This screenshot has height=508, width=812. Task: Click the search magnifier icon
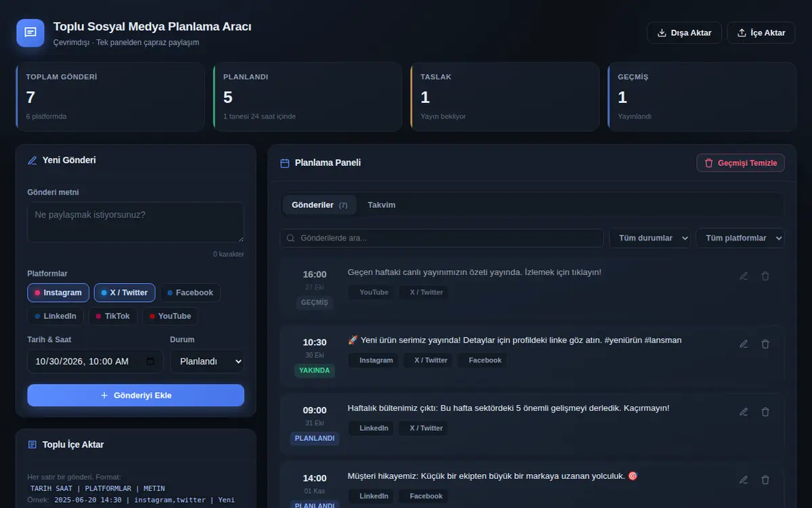point(291,238)
